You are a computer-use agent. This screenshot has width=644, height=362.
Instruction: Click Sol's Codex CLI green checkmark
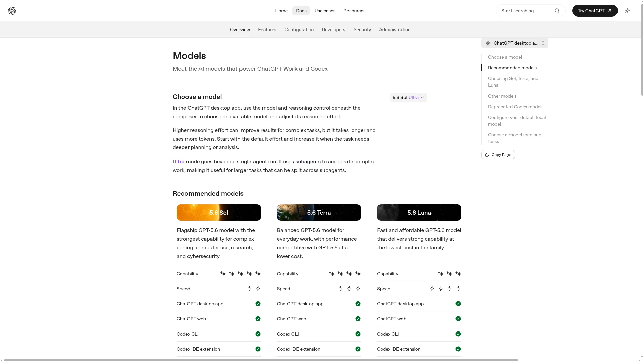(x=258, y=334)
